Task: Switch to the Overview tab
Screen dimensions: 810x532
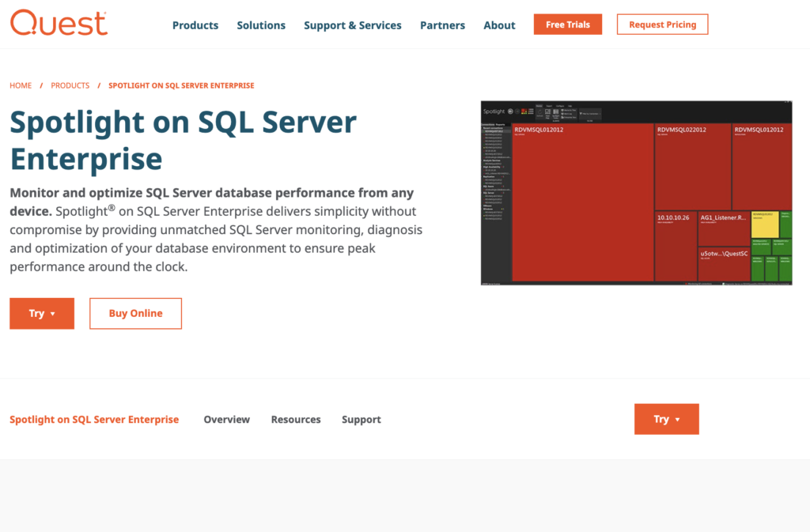Action: point(226,420)
